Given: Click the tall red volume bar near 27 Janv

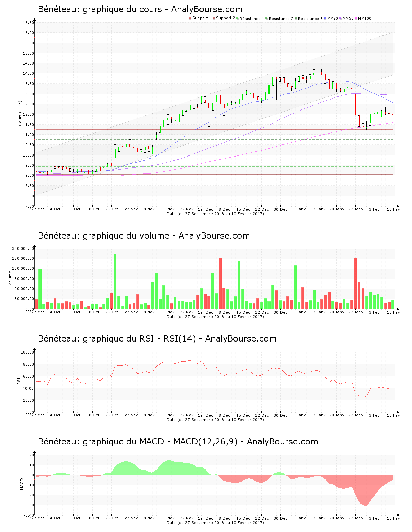Looking at the screenshot, I should tap(355, 284).
